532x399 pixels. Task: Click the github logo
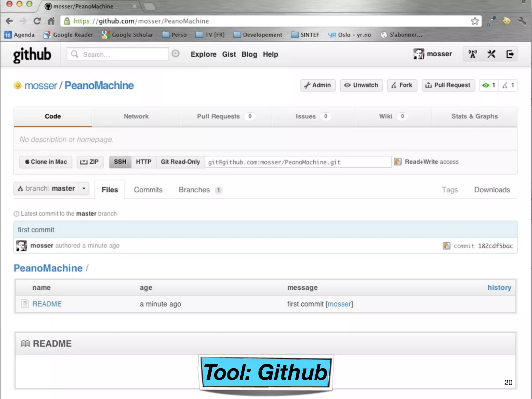tap(32, 55)
